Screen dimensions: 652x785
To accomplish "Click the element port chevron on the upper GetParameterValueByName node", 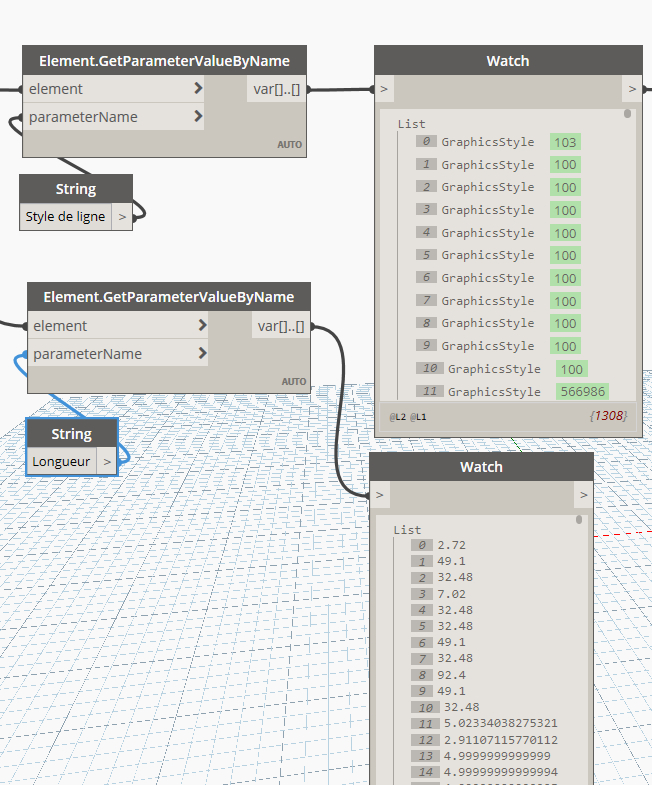I will pos(199,89).
